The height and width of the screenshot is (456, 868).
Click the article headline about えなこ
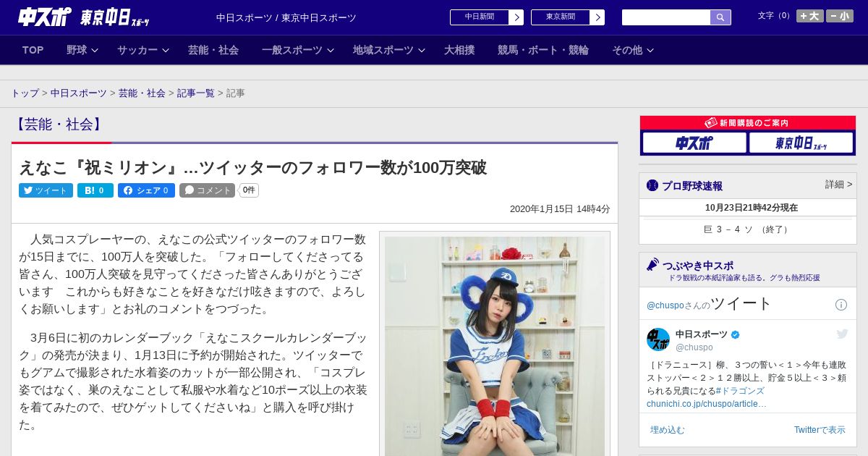point(252,168)
